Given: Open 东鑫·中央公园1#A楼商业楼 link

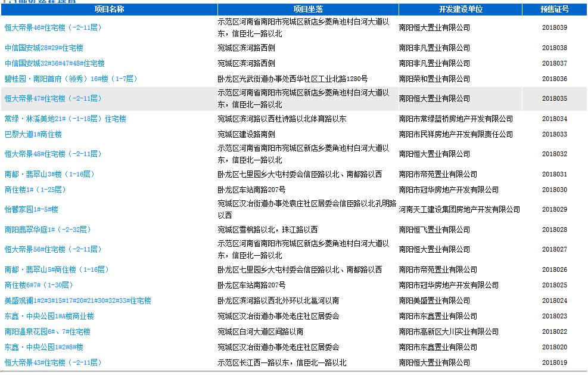Looking at the screenshot, I should click(x=49, y=316).
